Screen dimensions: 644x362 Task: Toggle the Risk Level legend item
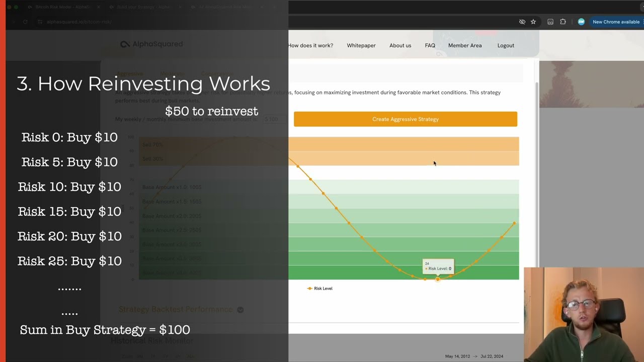point(319,289)
